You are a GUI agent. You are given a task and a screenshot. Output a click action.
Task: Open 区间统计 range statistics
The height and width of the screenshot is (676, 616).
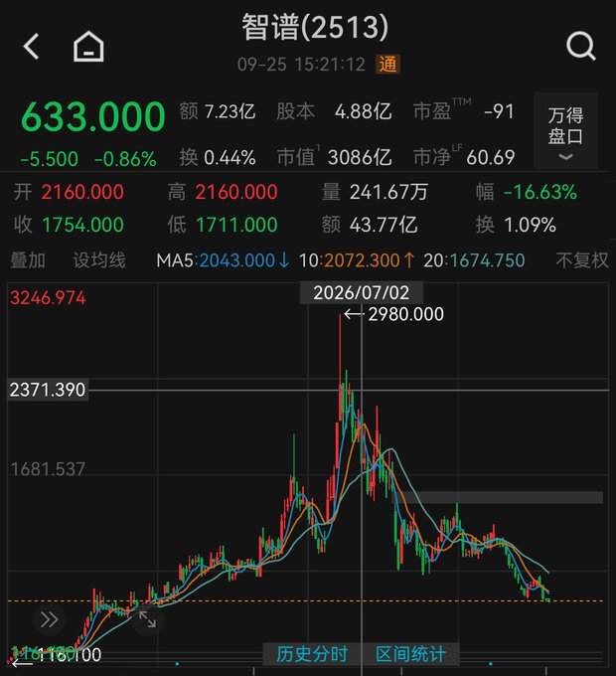tap(410, 654)
